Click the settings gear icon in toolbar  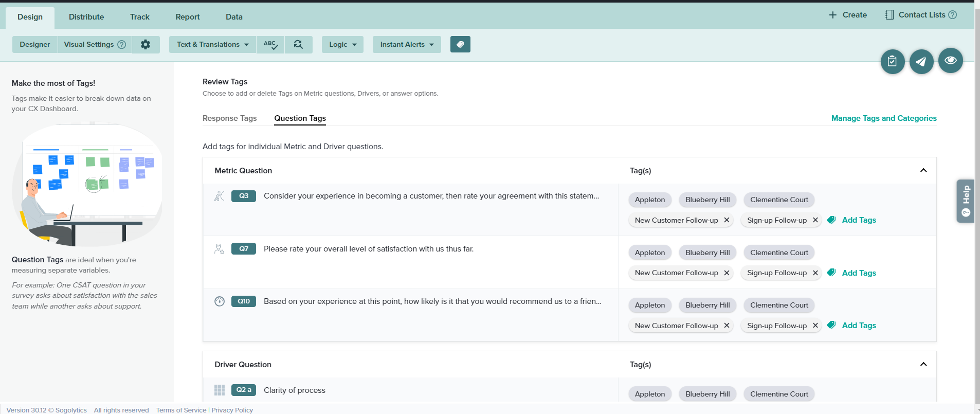click(146, 45)
